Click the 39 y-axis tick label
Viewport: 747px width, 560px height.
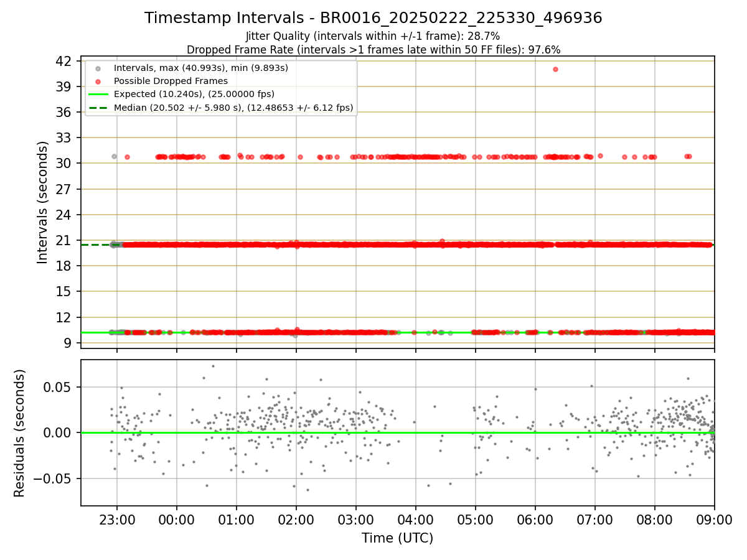(63, 86)
